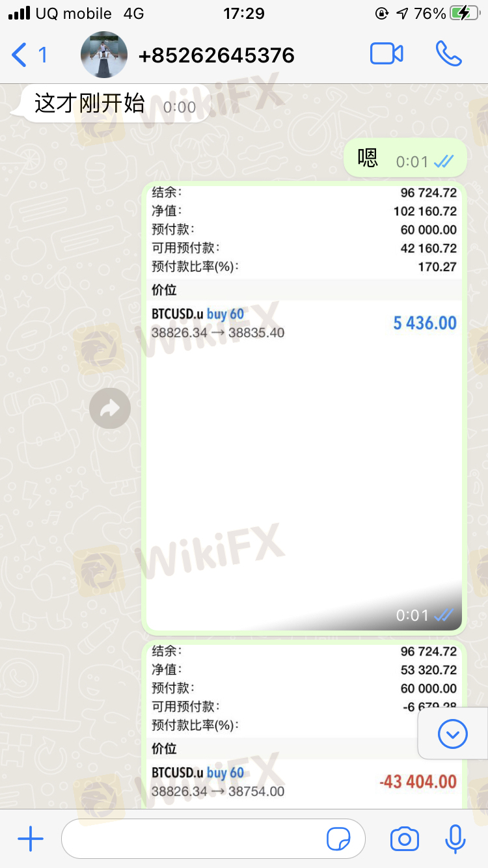The width and height of the screenshot is (488, 868).
Task: Select the sent '嗯' message bubble
Action: pos(405,158)
